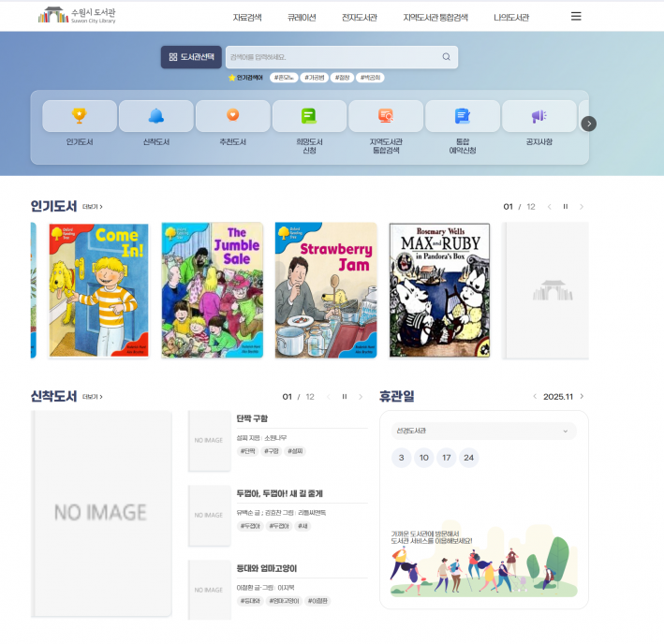664x644 pixels.
Task: Open the 추천도서 heart icon tile
Action: 233,116
